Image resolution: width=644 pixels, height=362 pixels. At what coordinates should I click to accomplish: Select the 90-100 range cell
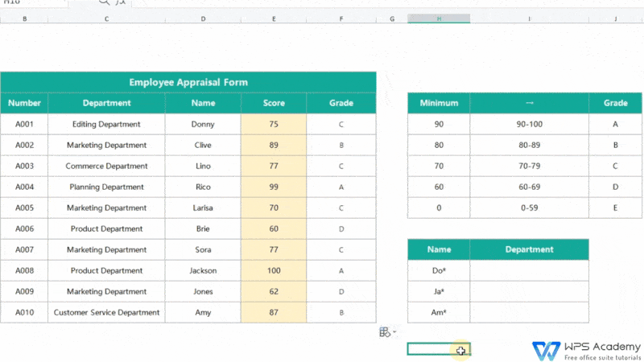[x=529, y=124]
